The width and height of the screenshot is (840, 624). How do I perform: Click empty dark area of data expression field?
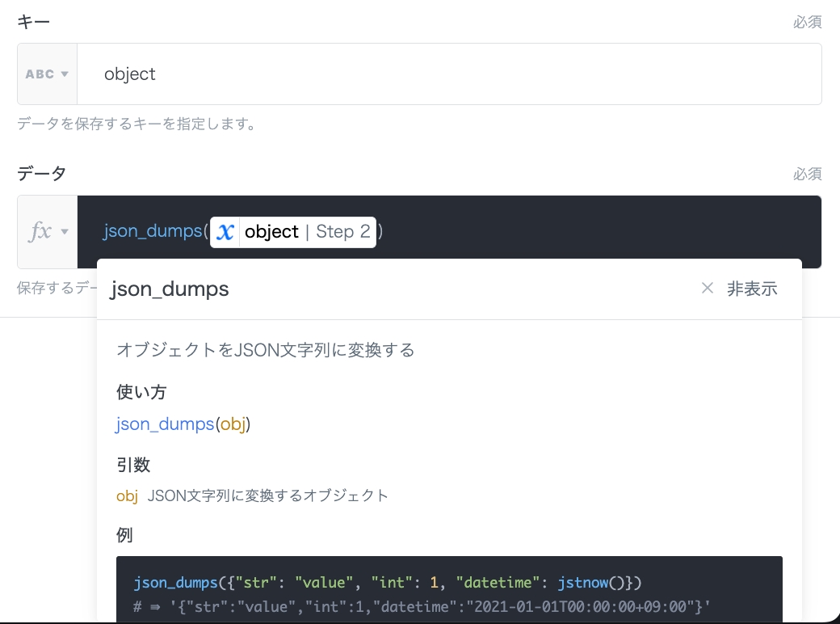(598, 232)
